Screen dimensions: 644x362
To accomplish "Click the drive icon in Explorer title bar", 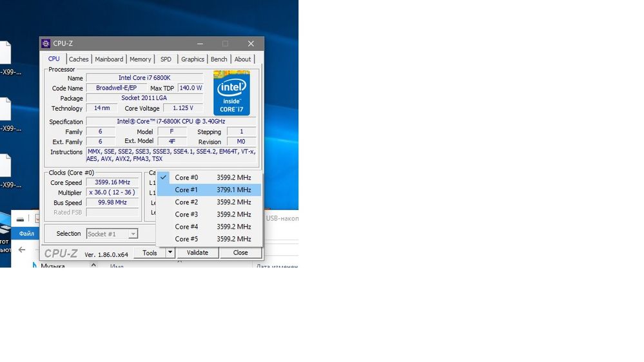I will pos(20,220).
